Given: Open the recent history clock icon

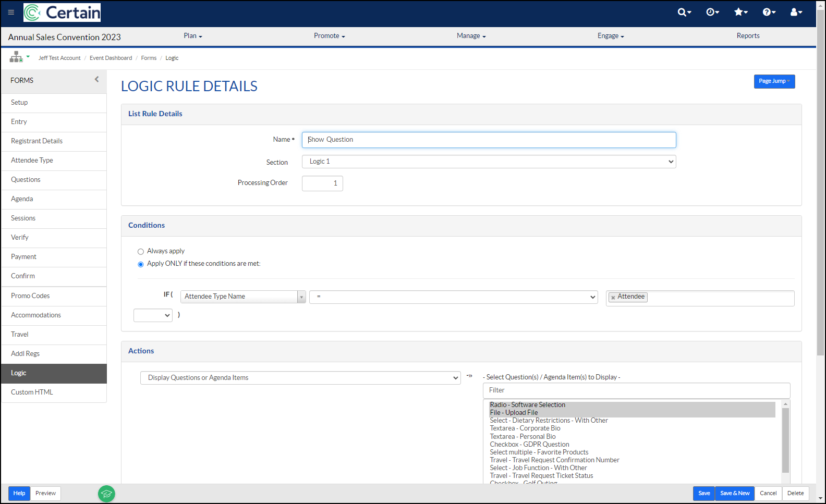Looking at the screenshot, I should click(x=712, y=12).
